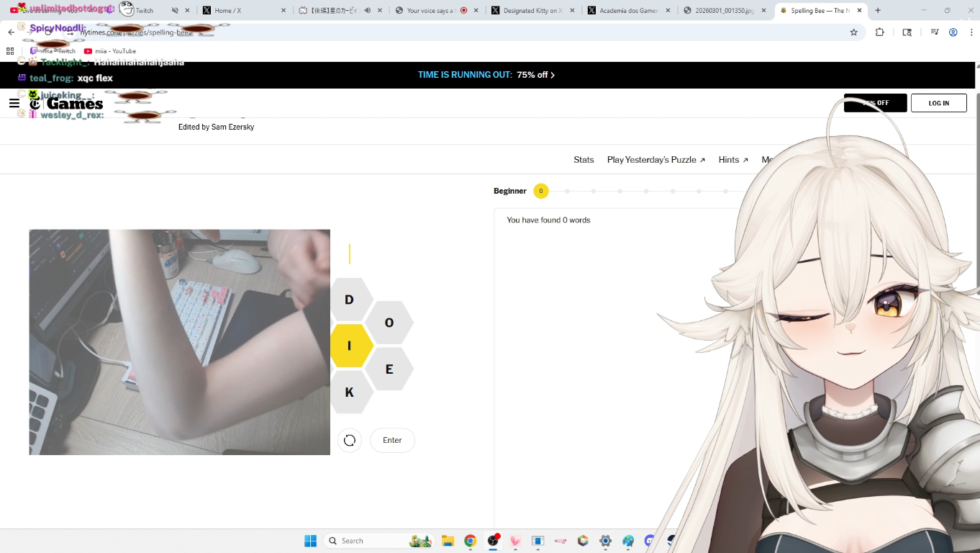
Task: Click the 'Edited by Sam Ezersky' byline
Action: pos(216,127)
